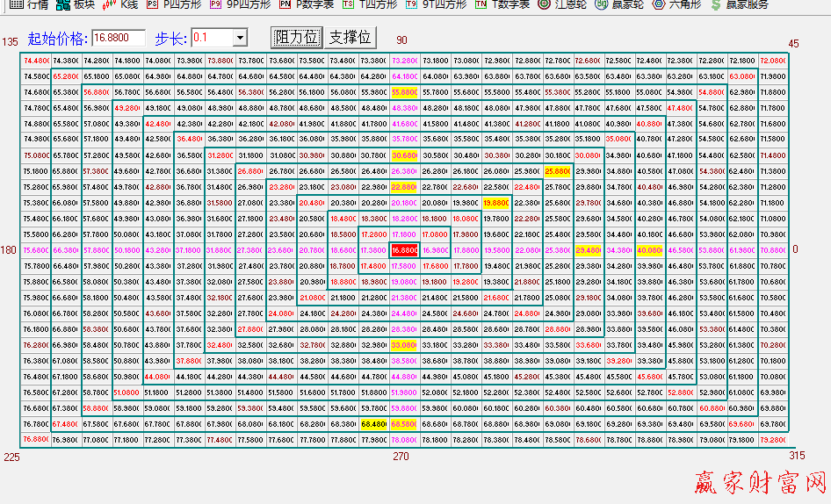
Task: Click the 起始价格 starting price field
Action: point(118,38)
